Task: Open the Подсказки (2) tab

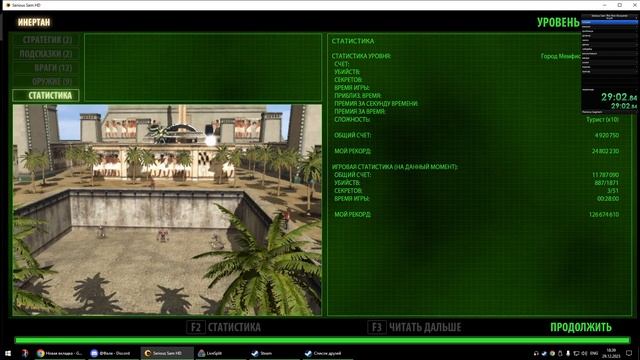Action: click(46, 54)
